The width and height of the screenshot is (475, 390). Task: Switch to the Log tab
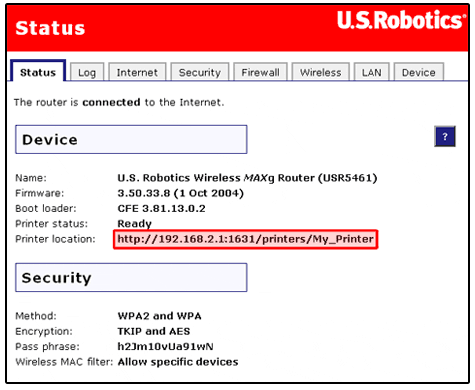coord(87,72)
